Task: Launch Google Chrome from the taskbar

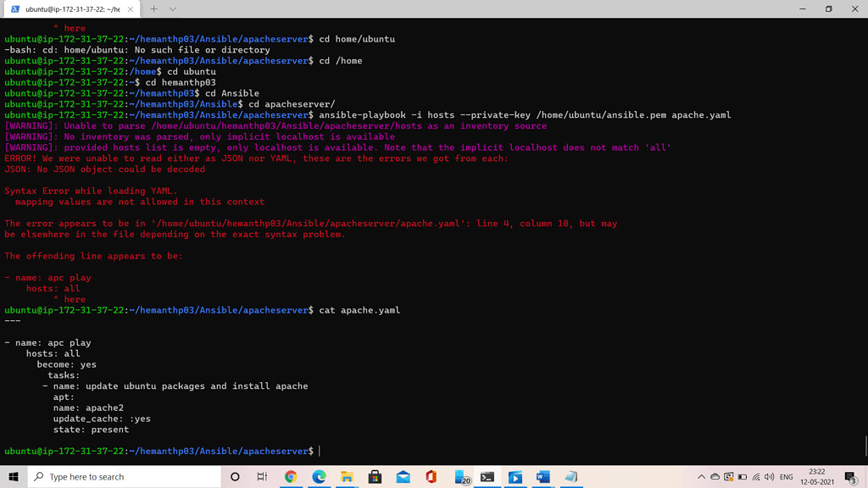Action: (x=290, y=478)
